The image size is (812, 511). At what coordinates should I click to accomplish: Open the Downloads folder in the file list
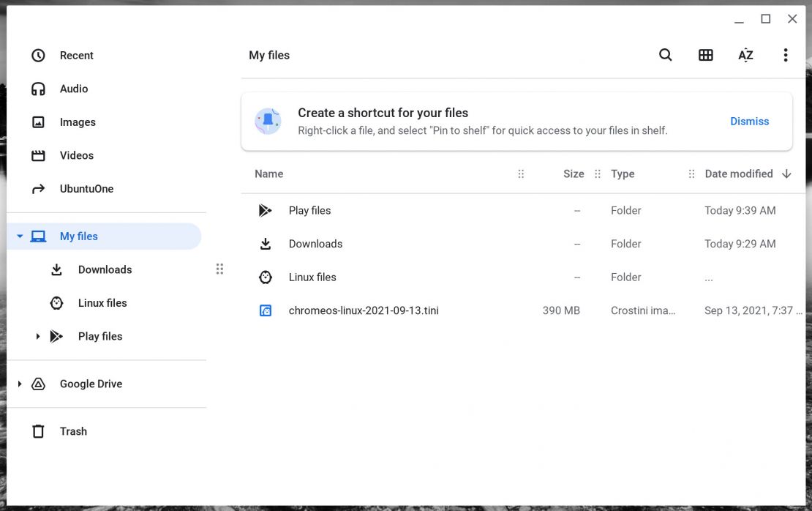click(x=315, y=243)
